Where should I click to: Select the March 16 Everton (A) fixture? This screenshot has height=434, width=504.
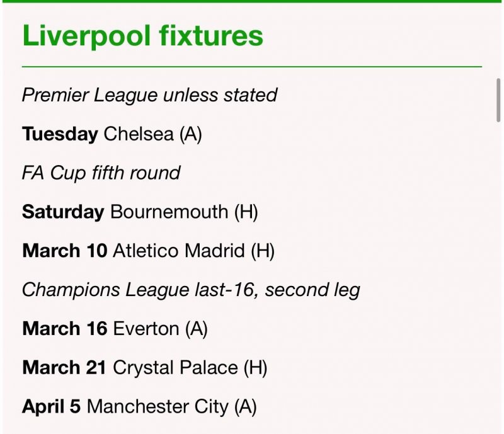pos(115,329)
